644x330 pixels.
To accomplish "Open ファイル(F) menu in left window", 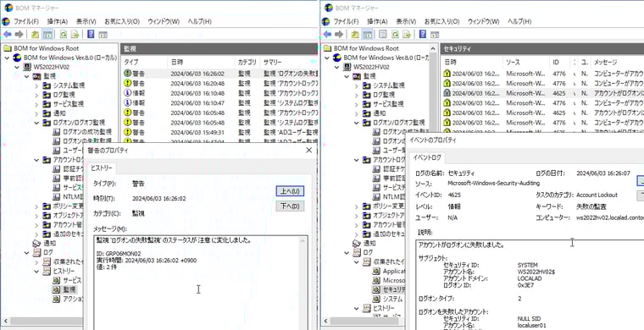I will [26, 21].
